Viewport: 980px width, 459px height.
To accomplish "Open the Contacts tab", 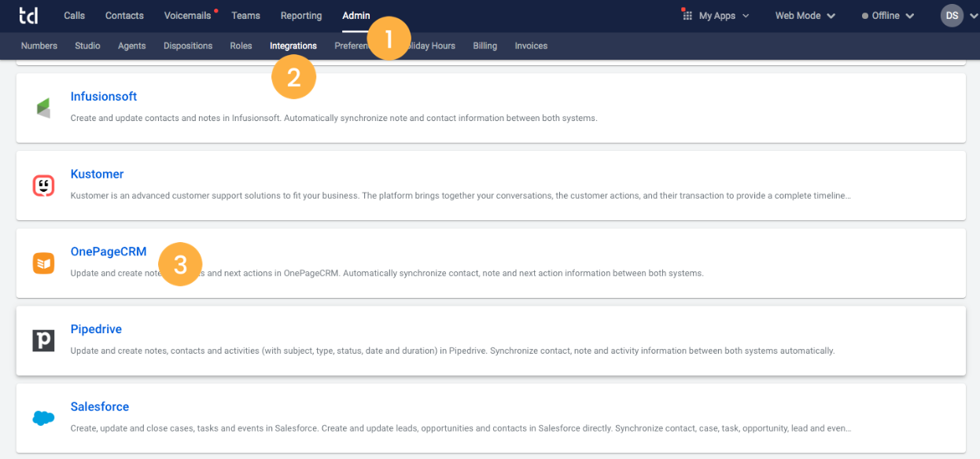I will point(124,16).
